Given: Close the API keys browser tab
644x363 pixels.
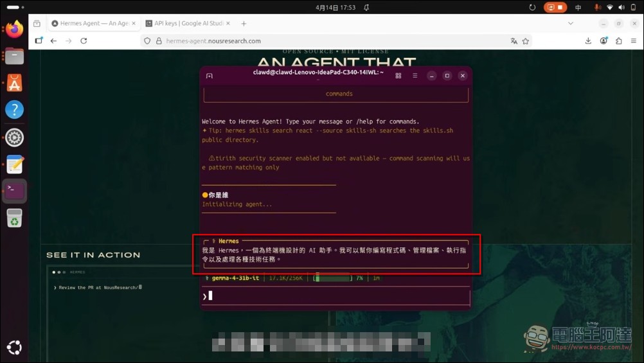Looking at the screenshot, I should [228, 23].
